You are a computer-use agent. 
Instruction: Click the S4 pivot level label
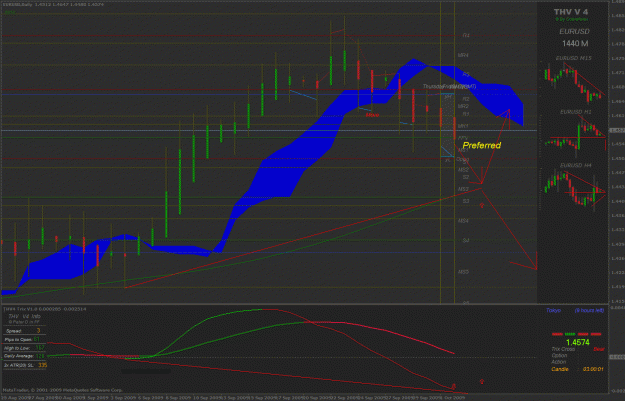(x=466, y=240)
